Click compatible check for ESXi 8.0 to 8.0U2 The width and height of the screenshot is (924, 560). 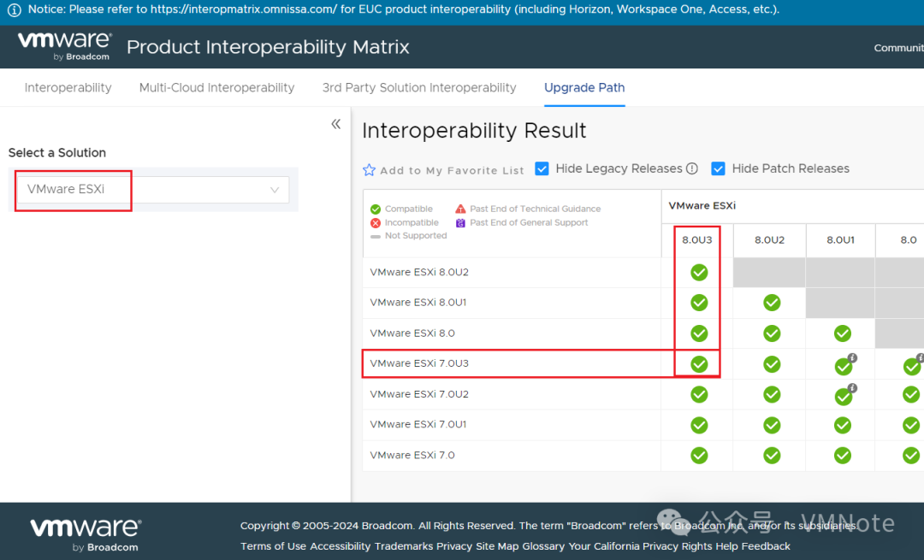point(772,333)
